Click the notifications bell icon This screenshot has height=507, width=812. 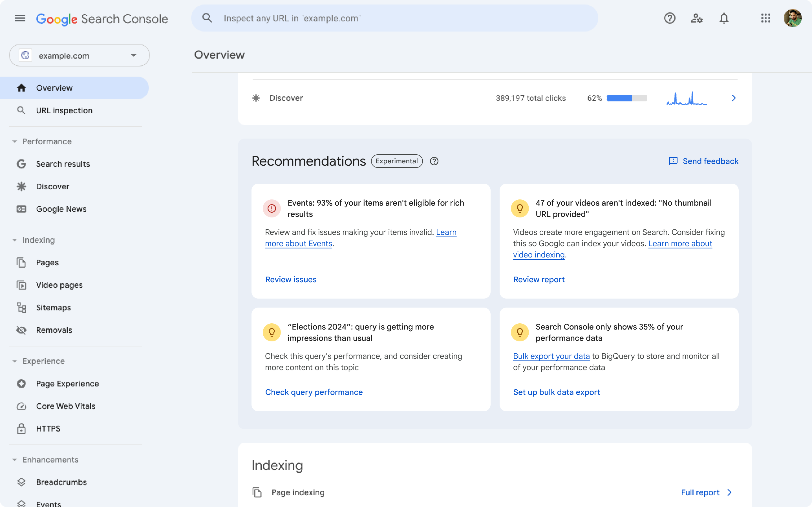coord(724,18)
